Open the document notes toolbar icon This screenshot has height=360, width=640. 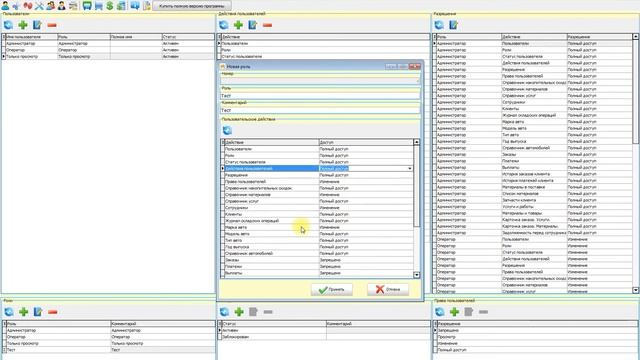(147, 6)
